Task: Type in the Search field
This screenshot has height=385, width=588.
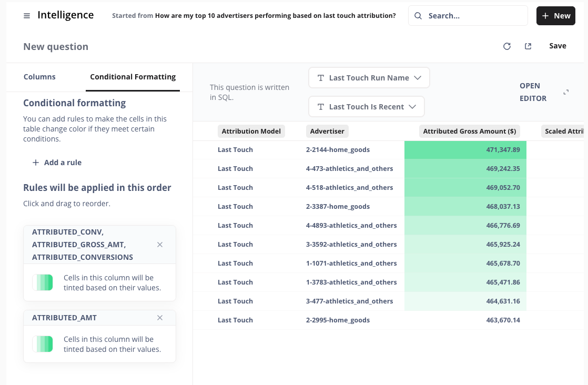Action: point(473,16)
